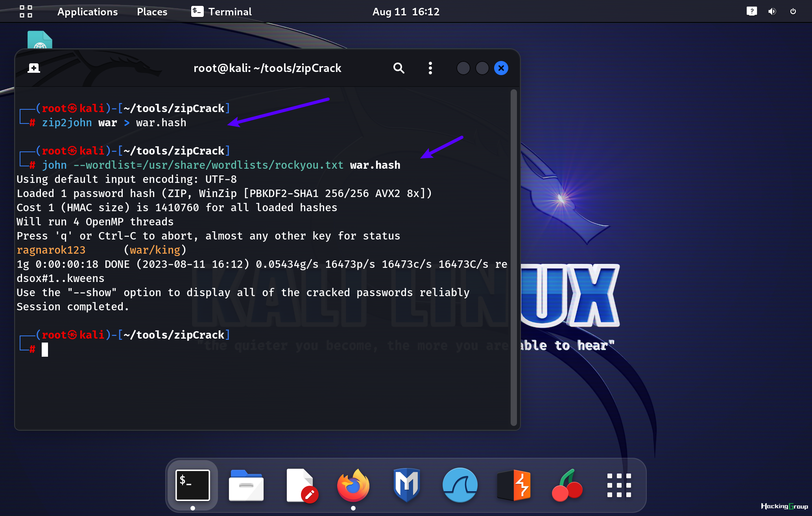Viewport: 812px width, 516px height.
Task: Click the rockyou.txt wordlist path
Action: click(x=243, y=165)
